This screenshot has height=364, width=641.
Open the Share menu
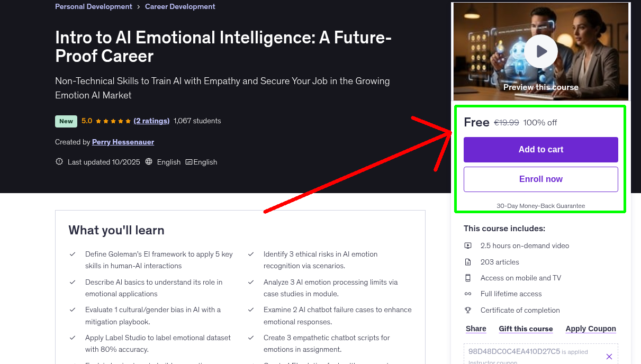pyautogui.click(x=475, y=329)
